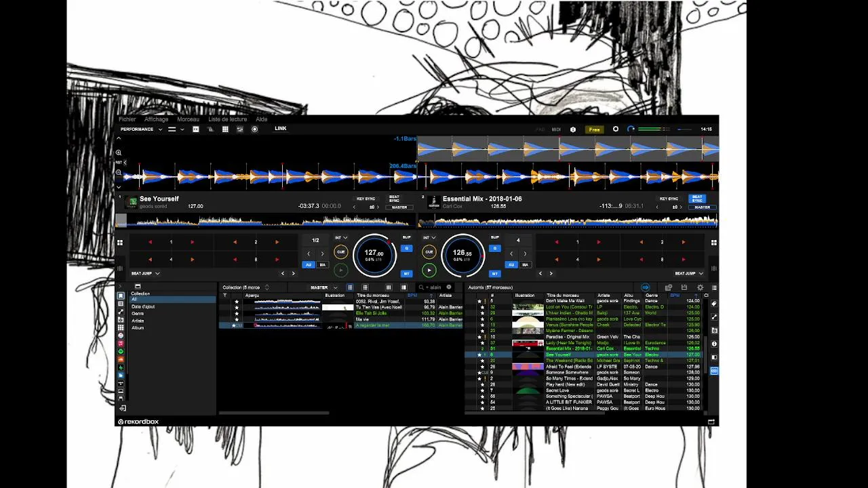Enable AU auto loop on deck 2
868x488 pixels.
(x=511, y=265)
